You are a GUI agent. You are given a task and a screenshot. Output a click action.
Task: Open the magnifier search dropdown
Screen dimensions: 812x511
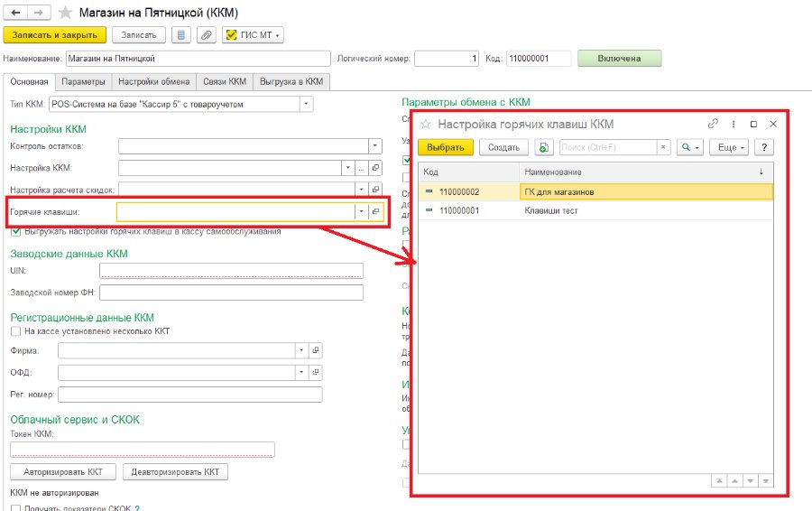pyautogui.click(x=690, y=147)
